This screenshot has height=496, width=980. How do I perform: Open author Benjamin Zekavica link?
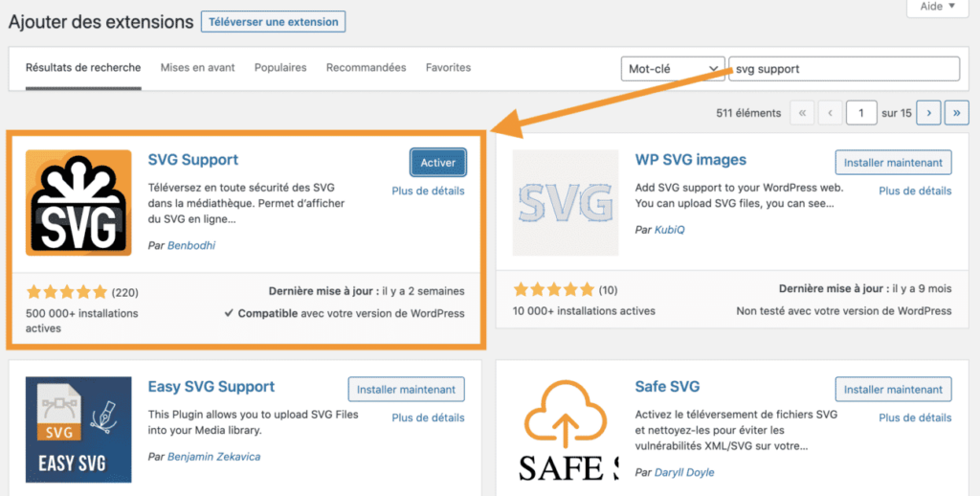[213, 457]
